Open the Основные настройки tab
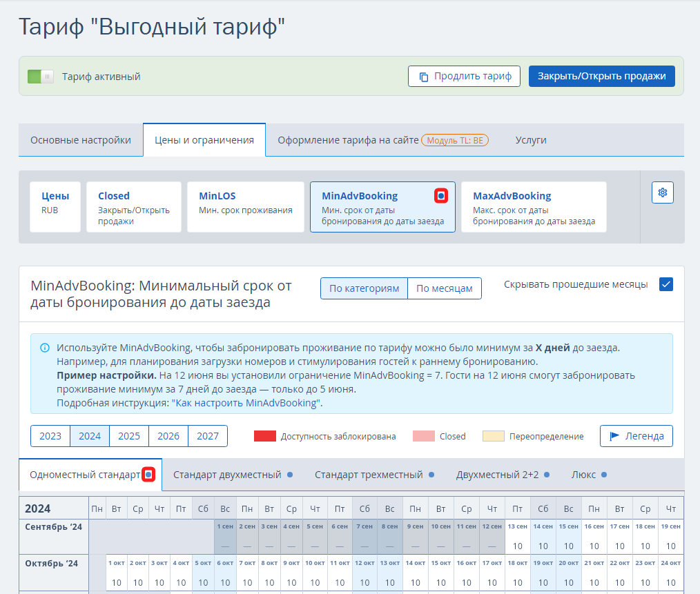This screenshot has width=700, height=594. 81,140
